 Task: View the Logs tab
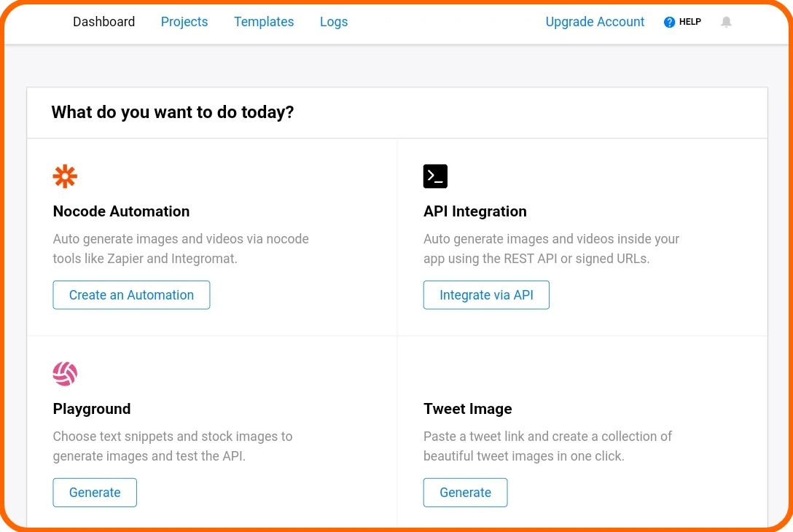334,22
